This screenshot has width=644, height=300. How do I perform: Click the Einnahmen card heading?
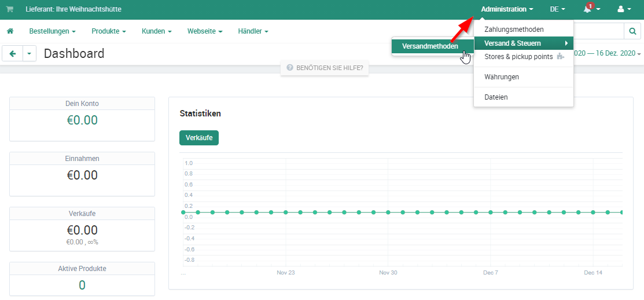tap(82, 158)
